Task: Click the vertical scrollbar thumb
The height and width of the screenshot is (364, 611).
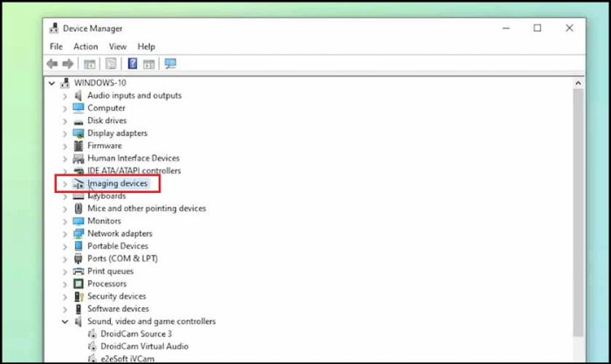Action: pos(578,212)
